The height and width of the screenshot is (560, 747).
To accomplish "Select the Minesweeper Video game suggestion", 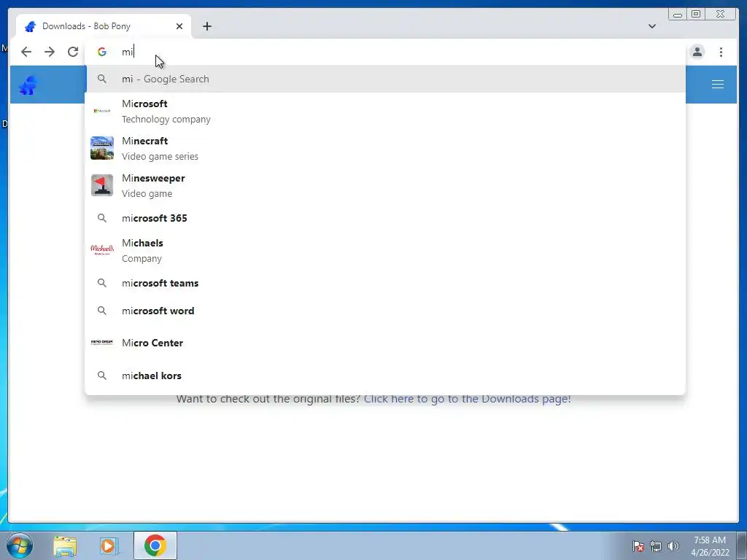I will click(385, 185).
